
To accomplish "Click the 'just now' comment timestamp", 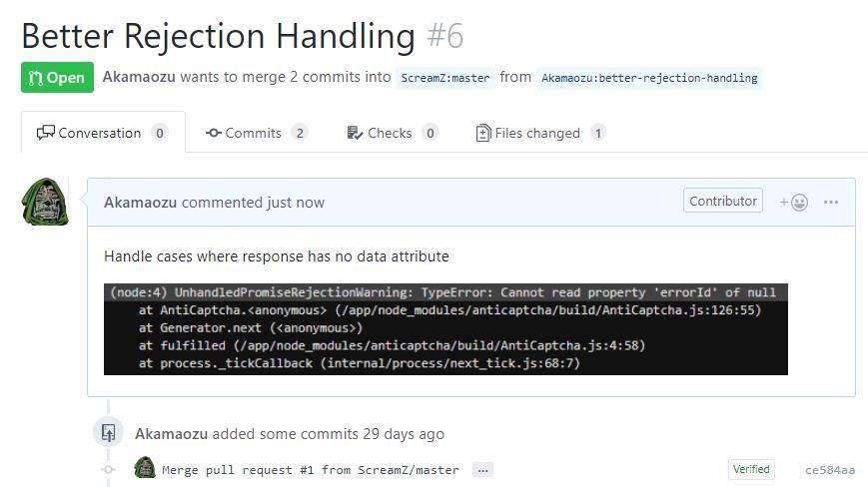I will (295, 203).
